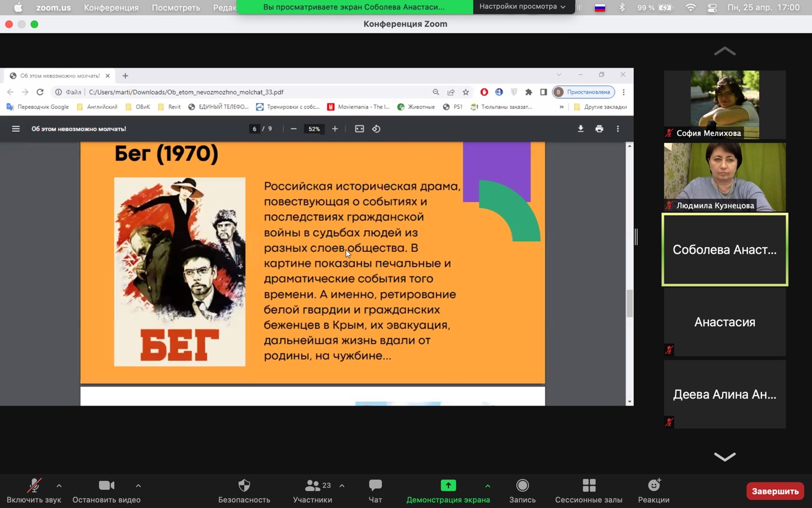
Task: Start screen sharing with Демонстрация экрана
Action: tap(448, 491)
